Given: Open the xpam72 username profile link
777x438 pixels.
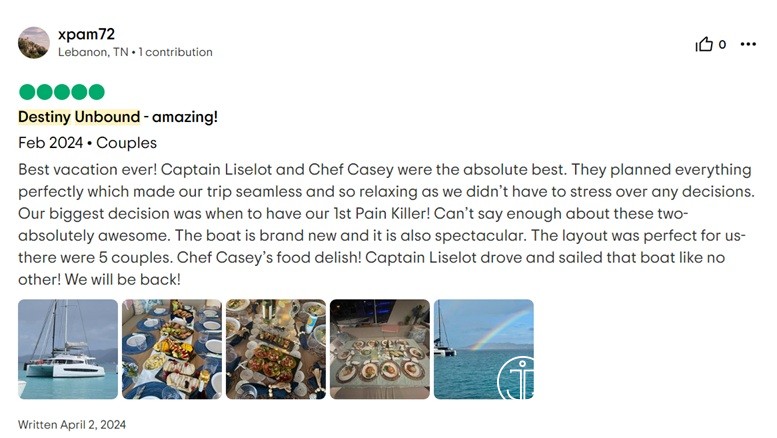Looking at the screenshot, I should [x=86, y=34].
